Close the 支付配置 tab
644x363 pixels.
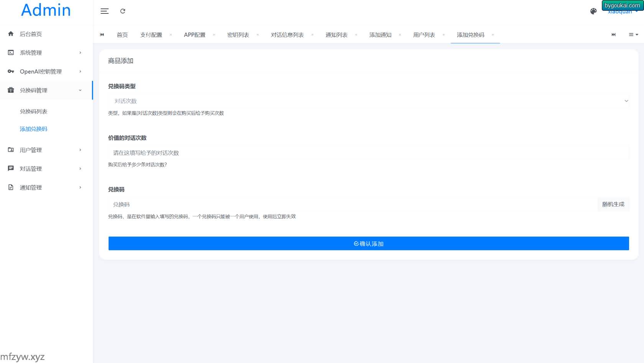point(170,35)
